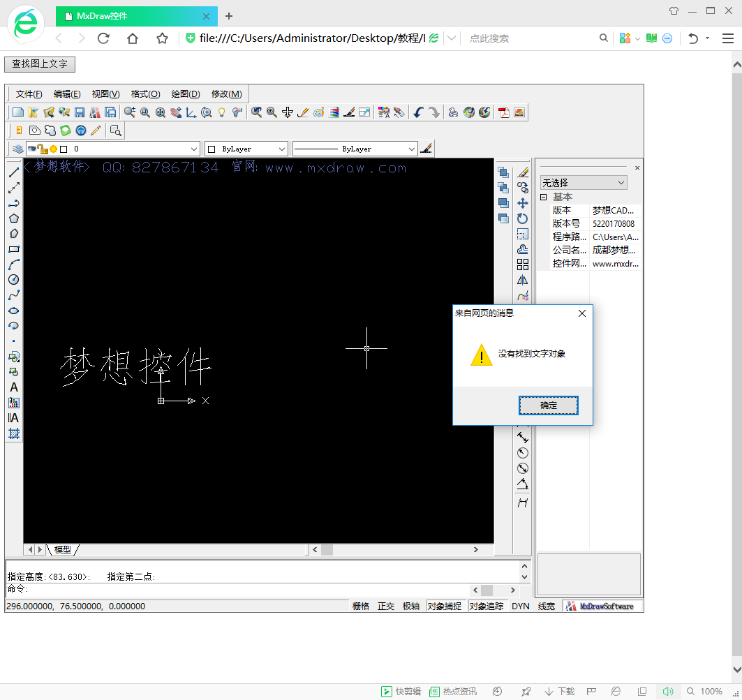This screenshot has height=700, width=742.
Task: Open the 视图(V) menu
Action: coord(105,94)
